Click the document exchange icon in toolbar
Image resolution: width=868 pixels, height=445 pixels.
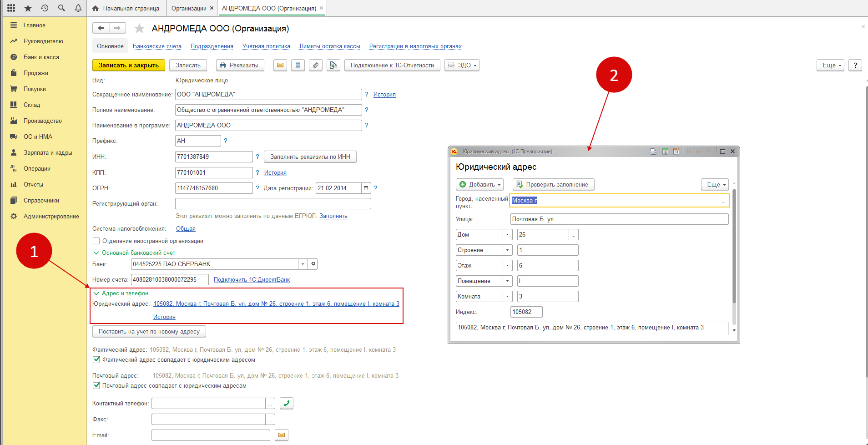tap(333, 66)
